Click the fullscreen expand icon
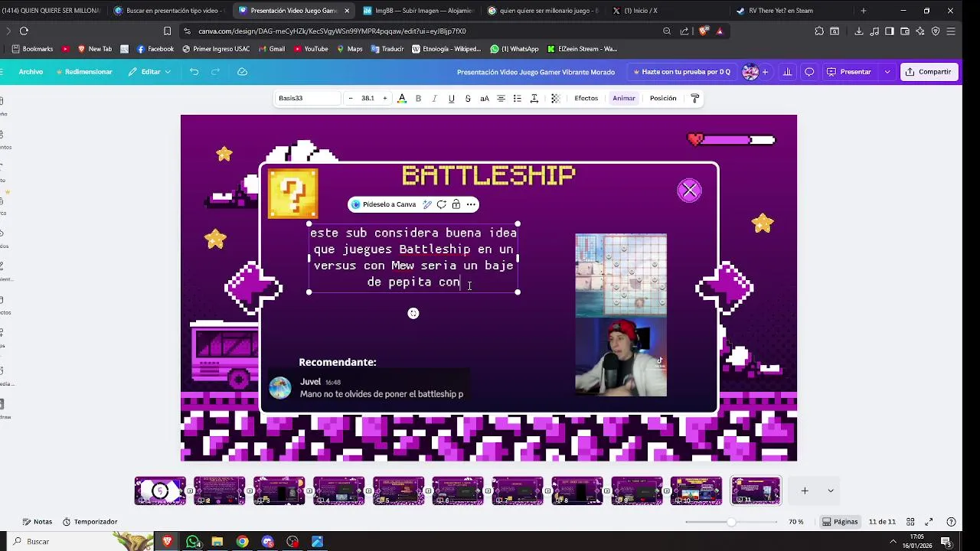 [929, 522]
